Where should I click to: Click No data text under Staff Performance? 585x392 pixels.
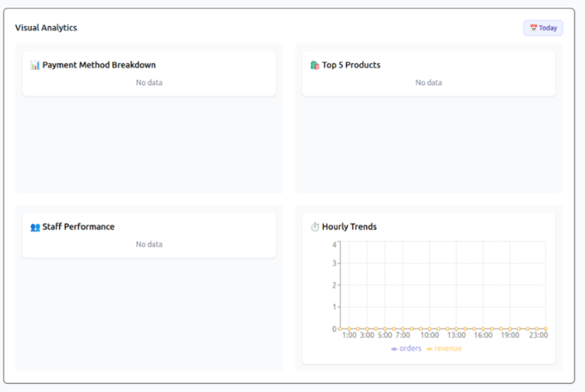point(149,245)
